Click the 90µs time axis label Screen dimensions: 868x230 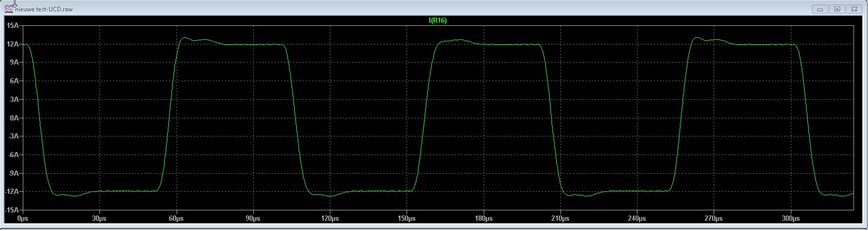(x=253, y=219)
